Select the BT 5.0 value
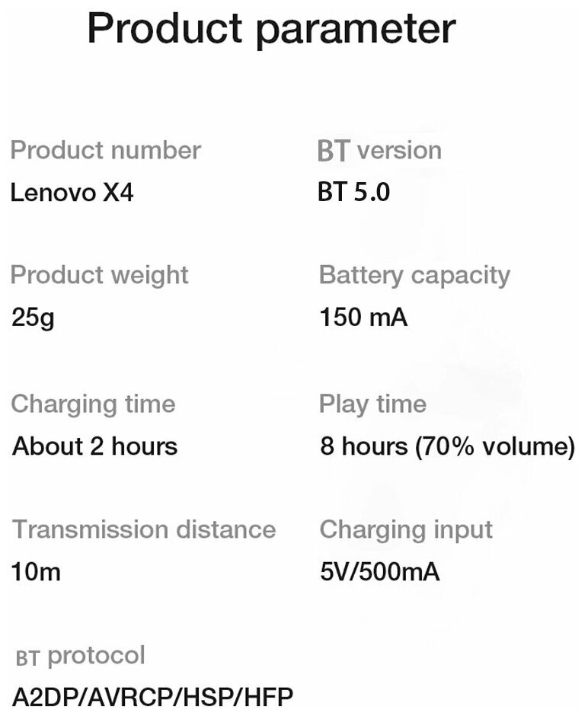588x716 pixels. tap(353, 193)
